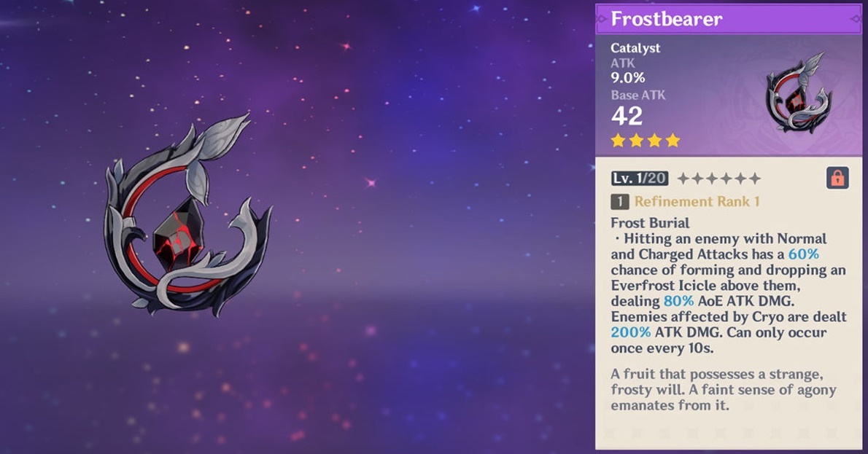This screenshot has height=454, width=868.
Task: Toggle the weapon lock icon
Action: (x=837, y=178)
